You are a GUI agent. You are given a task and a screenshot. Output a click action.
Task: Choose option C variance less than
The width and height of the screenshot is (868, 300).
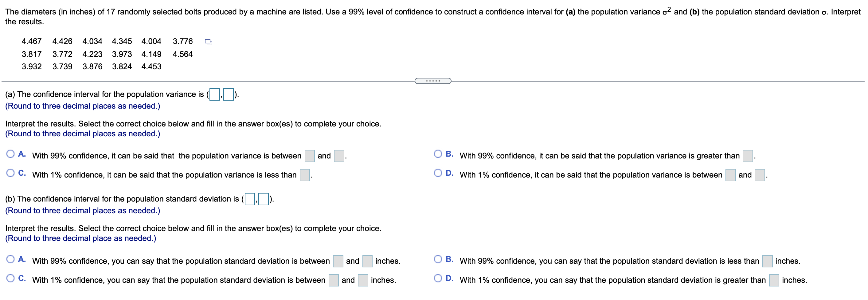click(11, 173)
